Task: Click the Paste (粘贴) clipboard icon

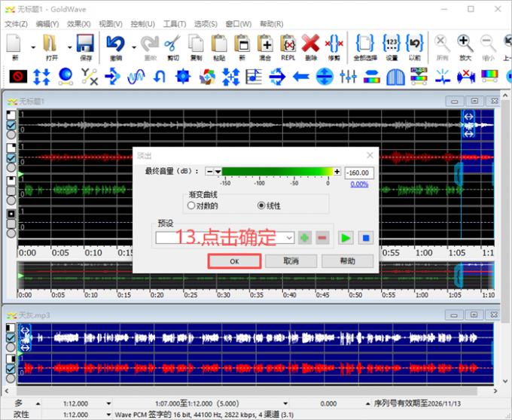Action: click(x=219, y=44)
